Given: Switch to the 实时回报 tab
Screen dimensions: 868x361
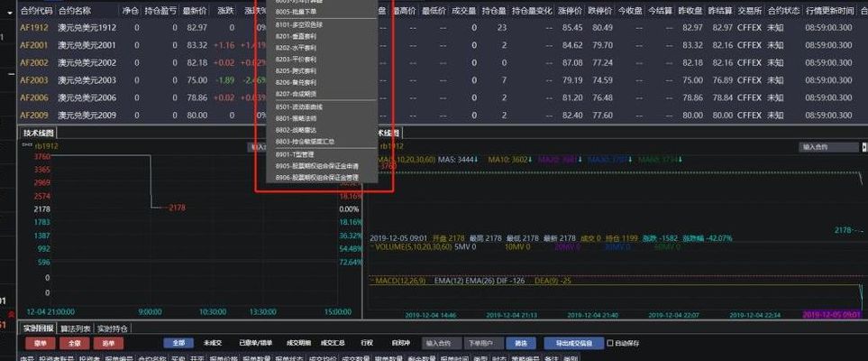Looking at the screenshot, I should coord(38,329).
